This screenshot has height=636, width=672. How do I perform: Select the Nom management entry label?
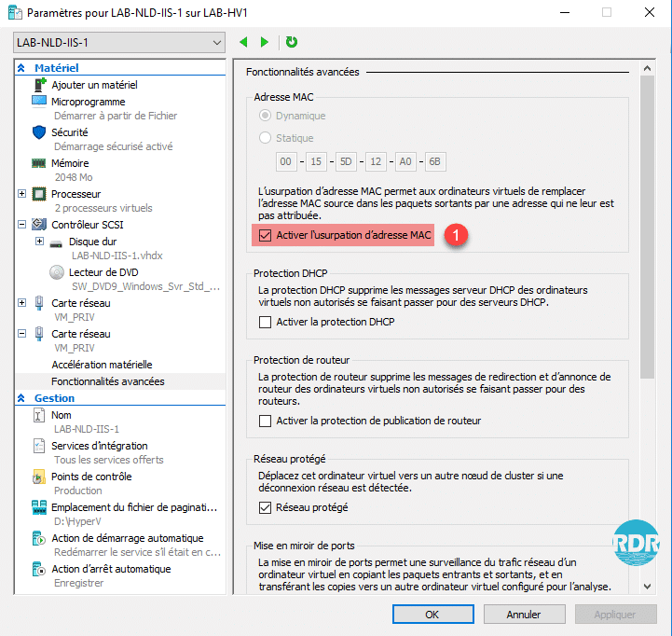point(62,415)
